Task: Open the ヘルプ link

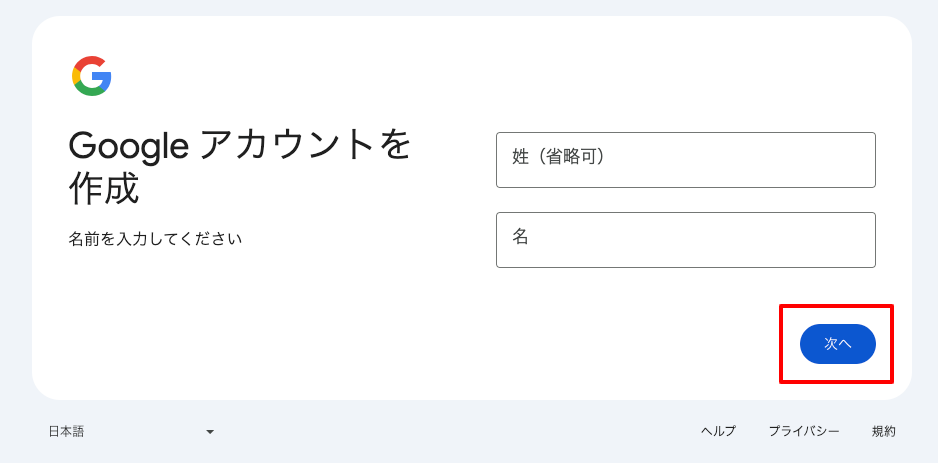Action: pyautogui.click(x=718, y=431)
